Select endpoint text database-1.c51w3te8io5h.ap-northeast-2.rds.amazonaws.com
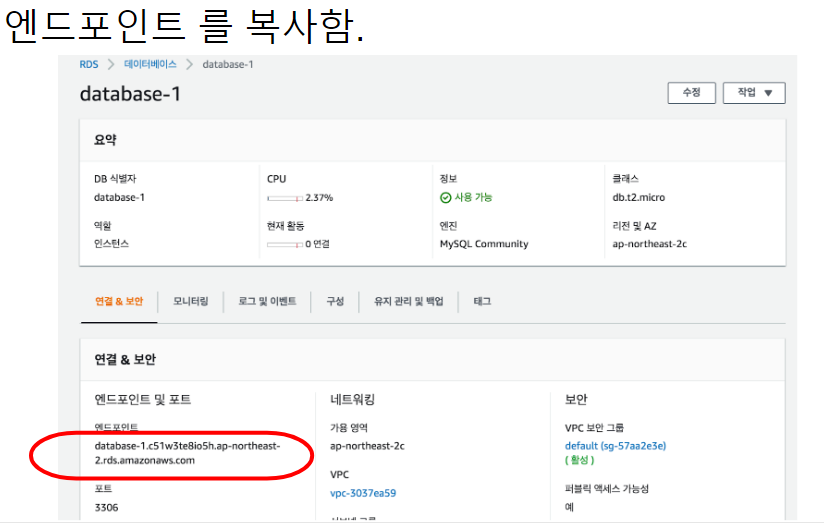The width and height of the screenshot is (824, 523). [188, 453]
